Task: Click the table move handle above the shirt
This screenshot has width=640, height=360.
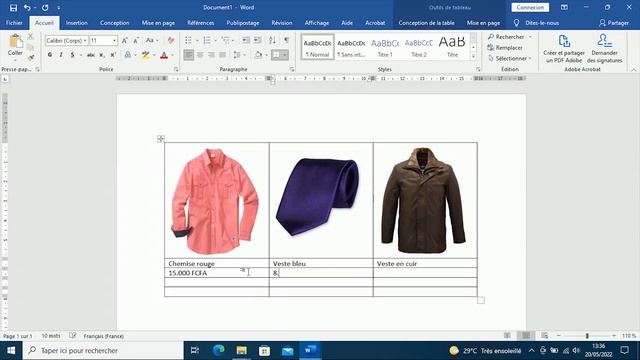Action: [161, 139]
